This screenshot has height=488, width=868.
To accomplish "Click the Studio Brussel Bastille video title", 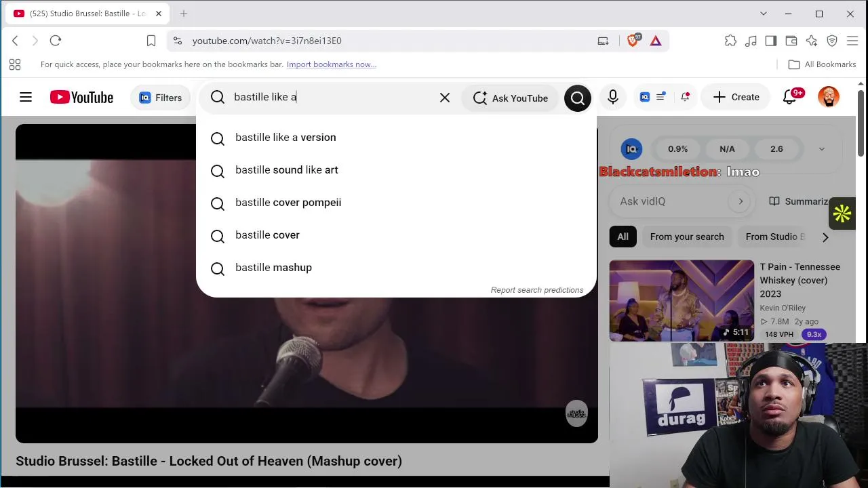I will point(209,461).
